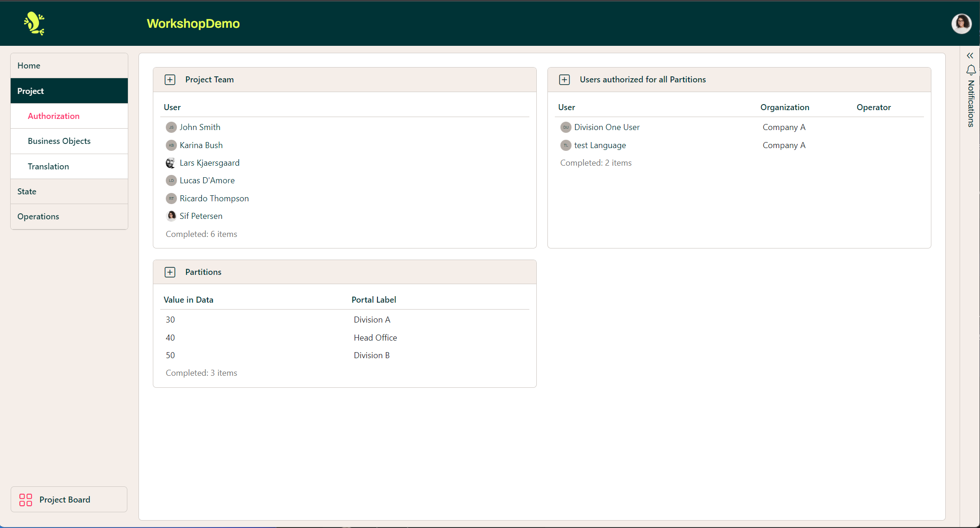Open the Notifications bell
980x528 pixels.
pyautogui.click(x=971, y=70)
